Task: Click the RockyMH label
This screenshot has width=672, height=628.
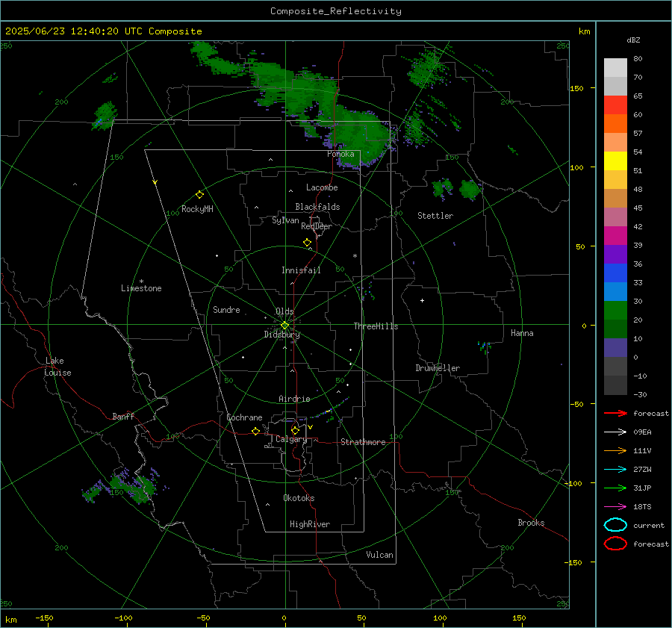Action: tap(197, 209)
